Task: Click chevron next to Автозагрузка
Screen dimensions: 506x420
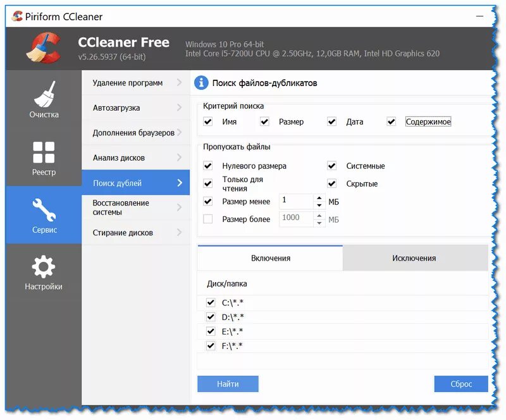Action: coord(180,108)
